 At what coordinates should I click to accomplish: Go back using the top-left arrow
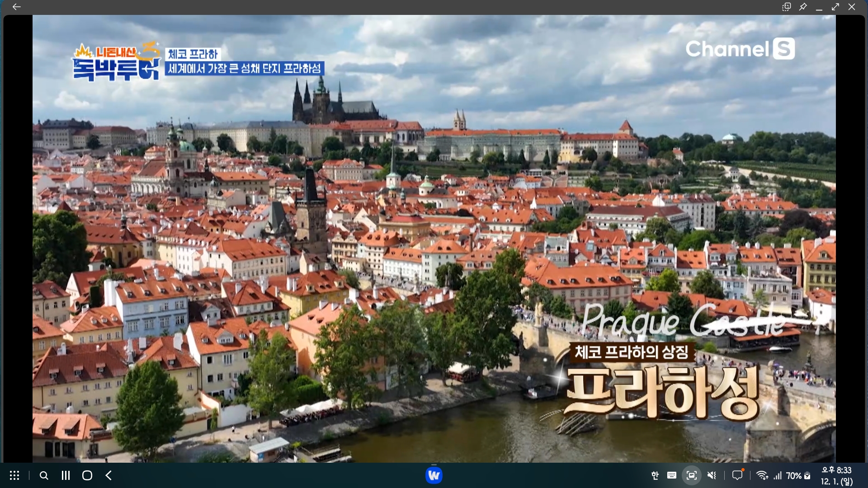[x=17, y=7]
